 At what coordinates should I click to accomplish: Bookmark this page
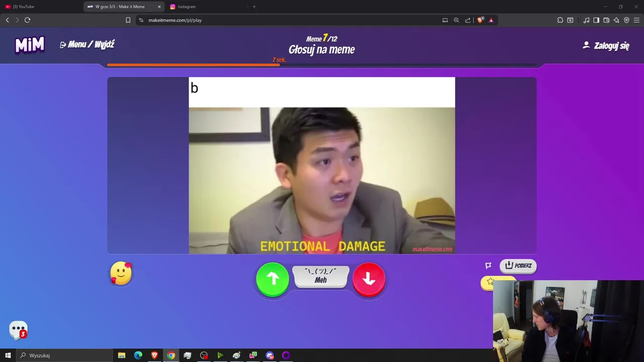pyautogui.click(x=128, y=20)
